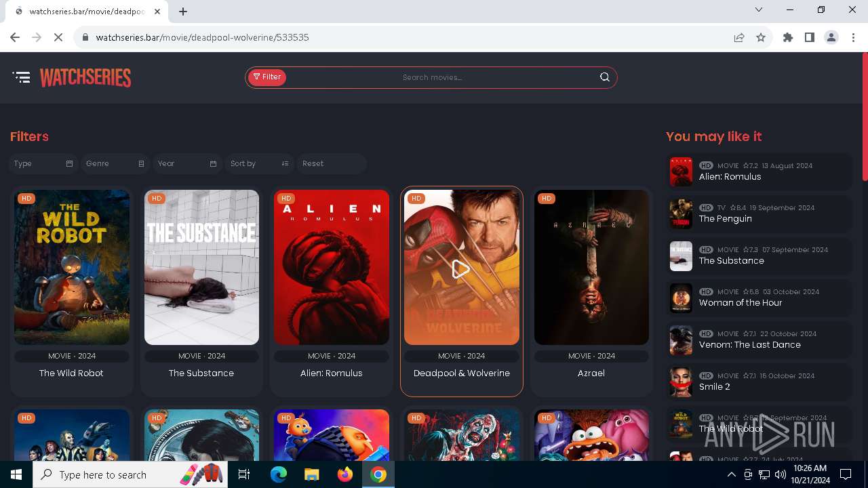Image resolution: width=868 pixels, height=488 pixels.
Task: Click Deadpool & Wolverine title link
Action: pos(462,373)
